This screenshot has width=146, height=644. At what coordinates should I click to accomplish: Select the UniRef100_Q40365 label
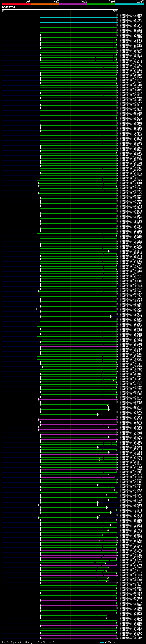pyautogui.click(x=131, y=417)
